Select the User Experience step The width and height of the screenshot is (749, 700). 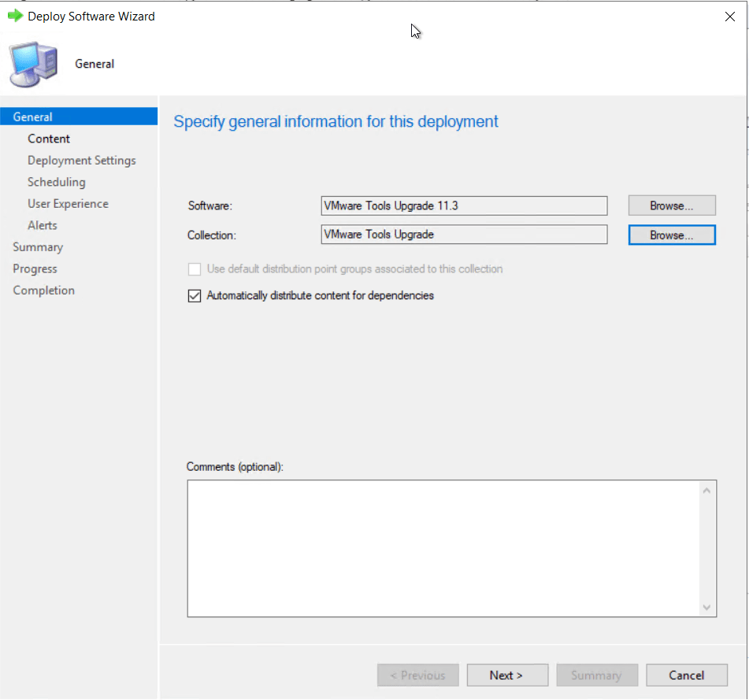point(68,204)
